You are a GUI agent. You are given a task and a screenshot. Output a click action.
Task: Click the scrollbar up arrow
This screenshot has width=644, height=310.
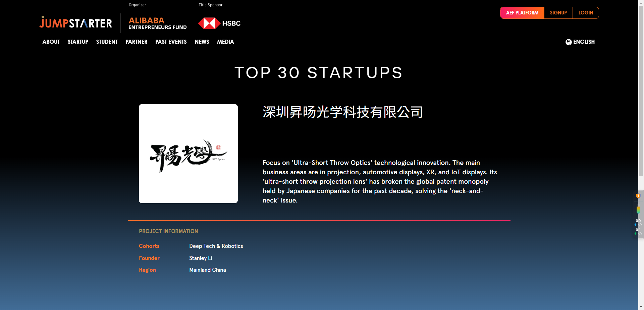pyautogui.click(x=641, y=2)
